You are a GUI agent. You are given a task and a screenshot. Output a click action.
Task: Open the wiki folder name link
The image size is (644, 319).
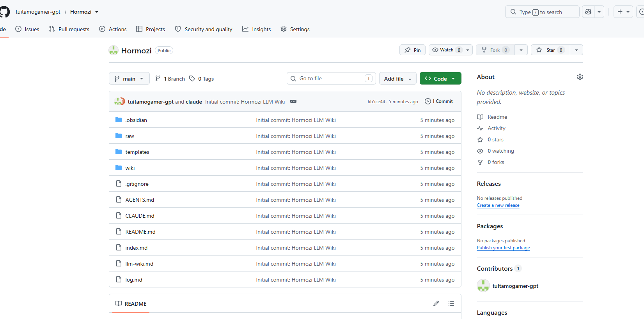coord(130,168)
